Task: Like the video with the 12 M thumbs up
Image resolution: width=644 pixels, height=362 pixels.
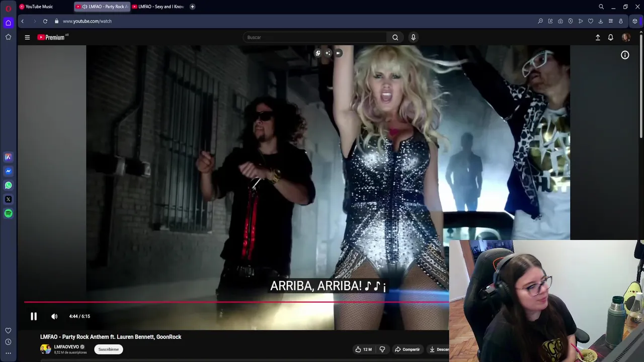Action: point(363,349)
